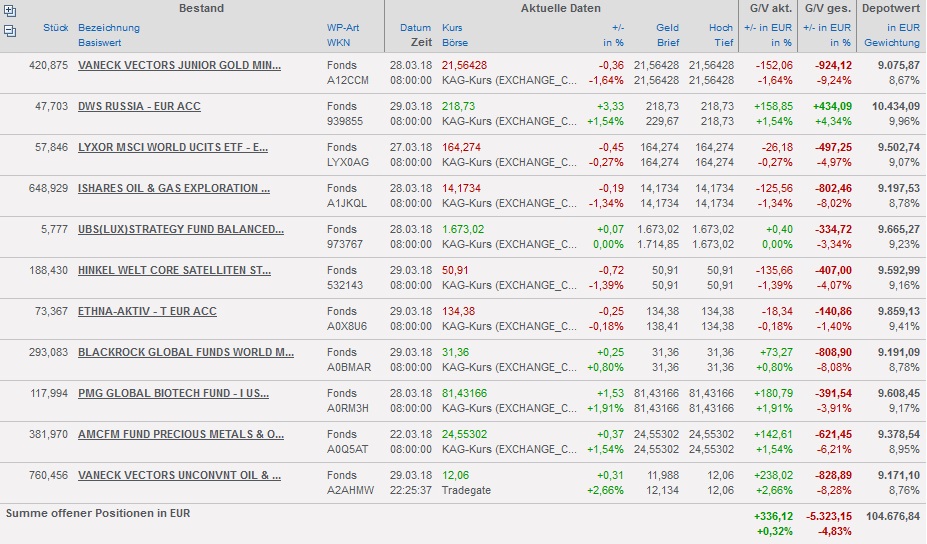This screenshot has height=544, width=927.
Task: Click the Basiswert header link
Action: [x=102, y=43]
